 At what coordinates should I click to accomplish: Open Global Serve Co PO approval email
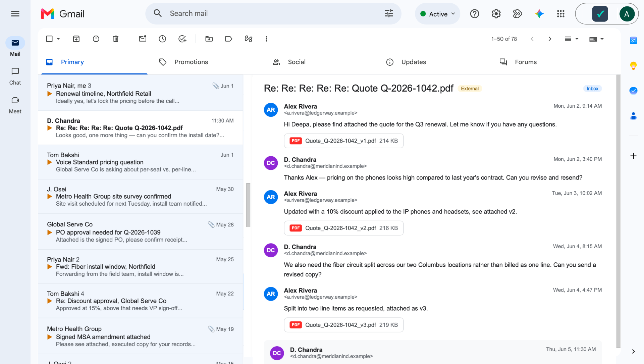coord(141,231)
